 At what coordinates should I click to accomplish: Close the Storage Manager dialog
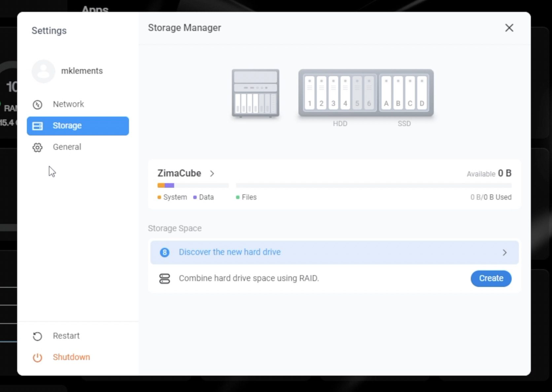pyautogui.click(x=509, y=28)
